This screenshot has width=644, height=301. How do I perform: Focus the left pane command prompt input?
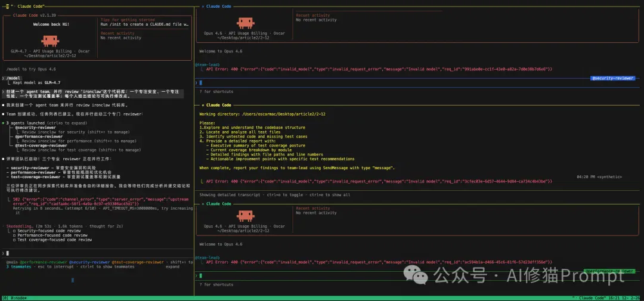97,253
